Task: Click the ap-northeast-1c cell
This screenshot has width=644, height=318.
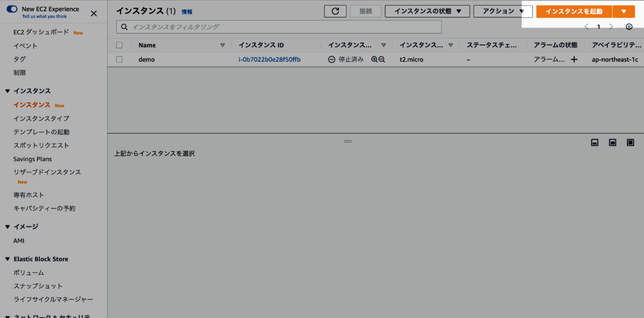Action: pyautogui.click(x=615, y=59)
